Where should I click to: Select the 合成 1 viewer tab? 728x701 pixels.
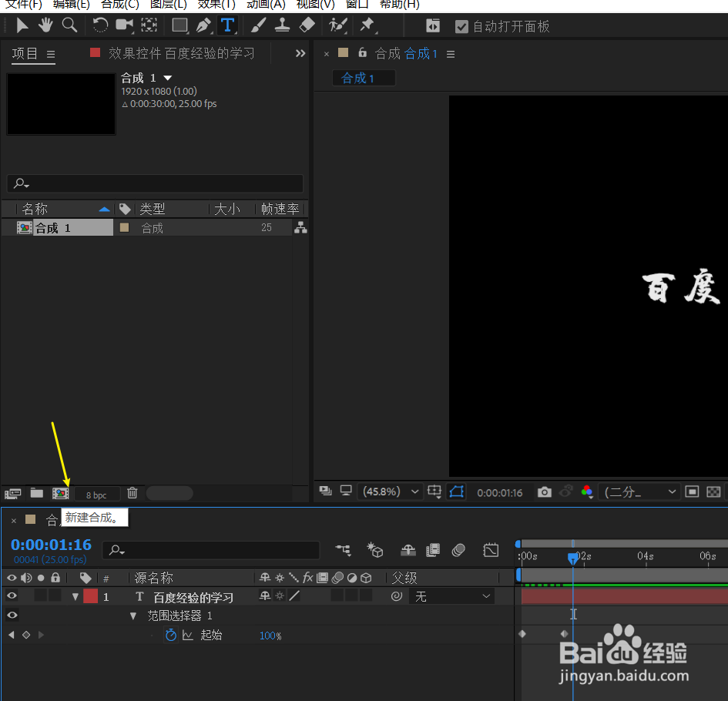(364, 78)
